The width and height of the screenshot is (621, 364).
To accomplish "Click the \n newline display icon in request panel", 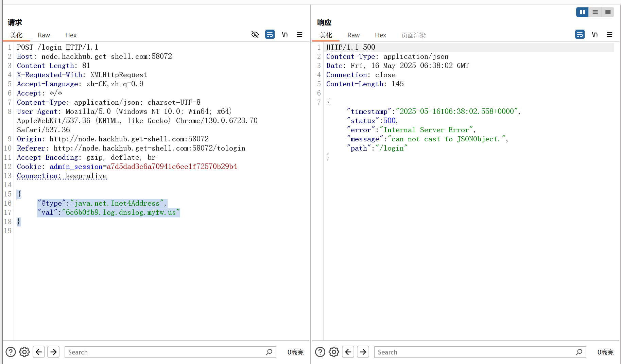I will pos(285,34).
